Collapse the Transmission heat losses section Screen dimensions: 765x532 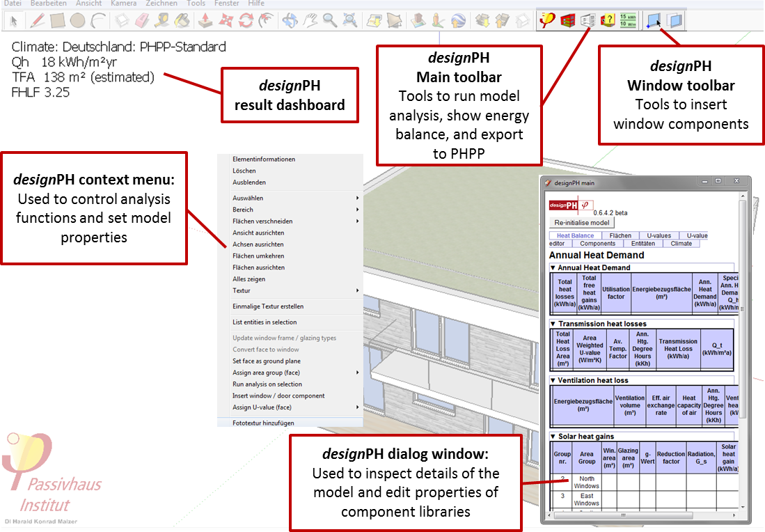[x=553, y=324]
